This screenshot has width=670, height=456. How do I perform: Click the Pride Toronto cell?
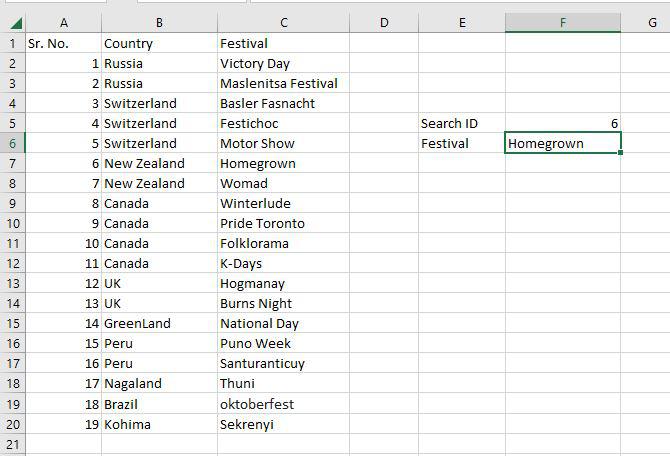[283, 223]
